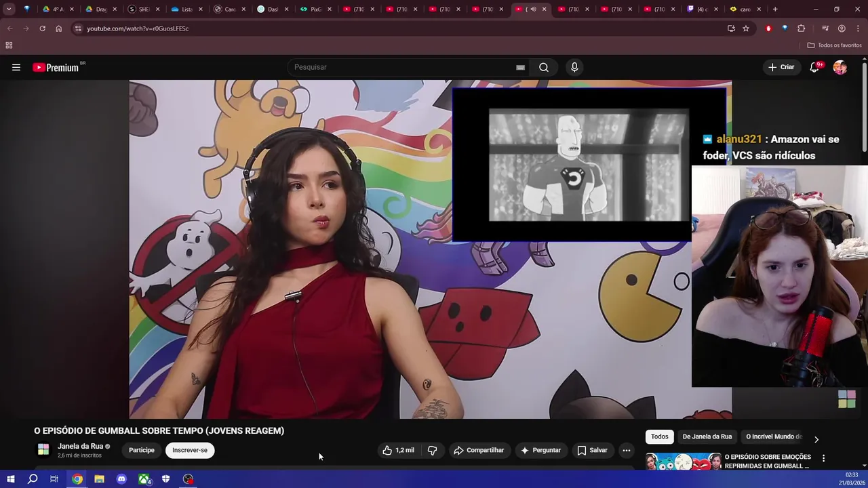Open the apps grid in the bookmarks bar
The width and height of the screenshot is (868, 488).
click(x=9, y=45)
